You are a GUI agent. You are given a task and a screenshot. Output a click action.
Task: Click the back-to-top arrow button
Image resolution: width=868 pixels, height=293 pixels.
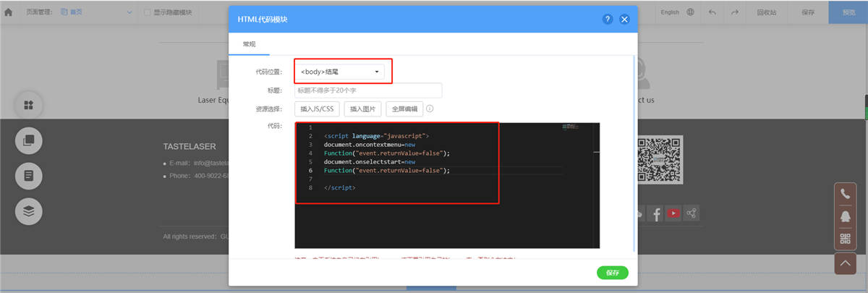coord(845,263)
